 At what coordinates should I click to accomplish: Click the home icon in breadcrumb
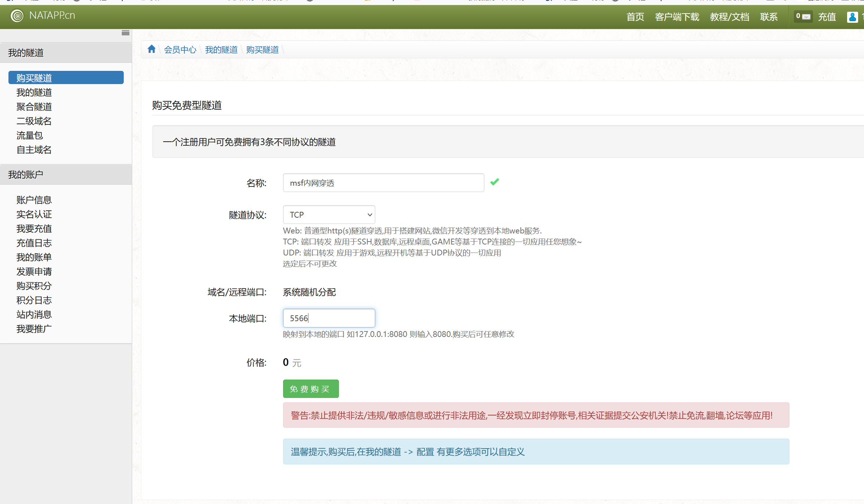152,49
